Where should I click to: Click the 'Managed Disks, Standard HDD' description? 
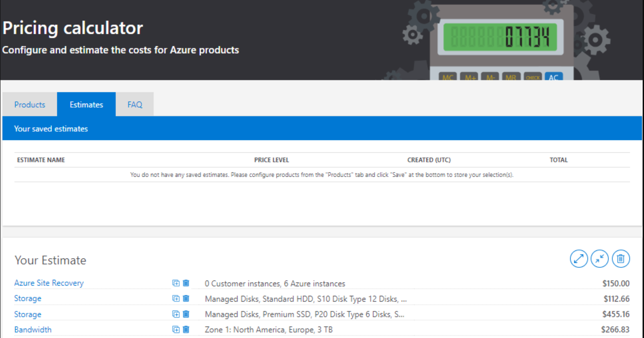(306, 299)
